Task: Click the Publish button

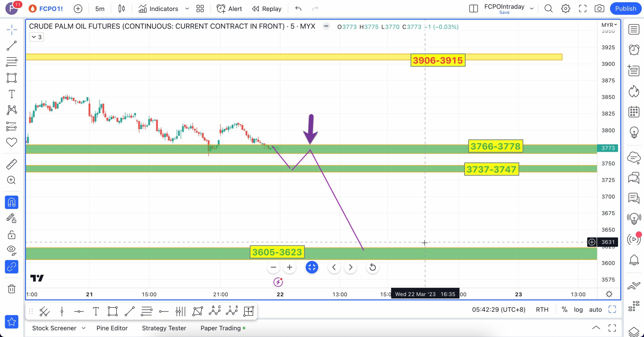Action: [625, 9]
